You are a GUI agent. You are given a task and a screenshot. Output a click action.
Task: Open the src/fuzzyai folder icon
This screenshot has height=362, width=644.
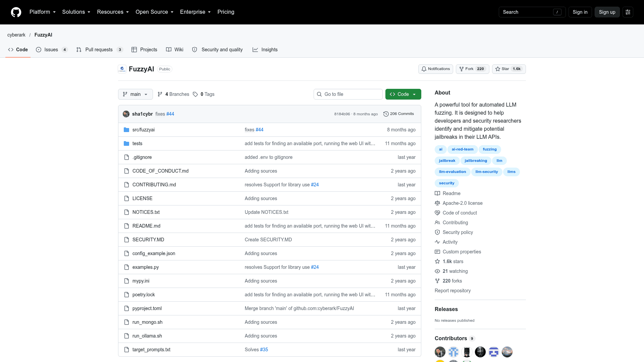[x=126, y=130]
